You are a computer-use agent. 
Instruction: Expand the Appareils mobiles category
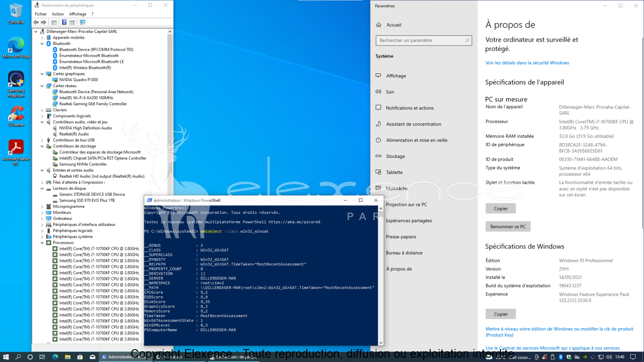coord(42,37)
